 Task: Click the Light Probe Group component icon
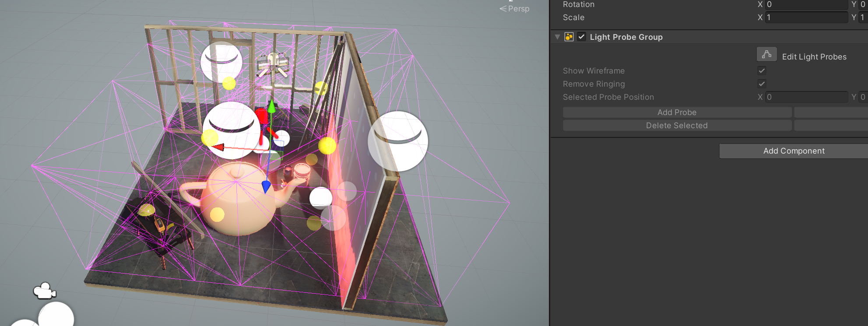point(569,37)
